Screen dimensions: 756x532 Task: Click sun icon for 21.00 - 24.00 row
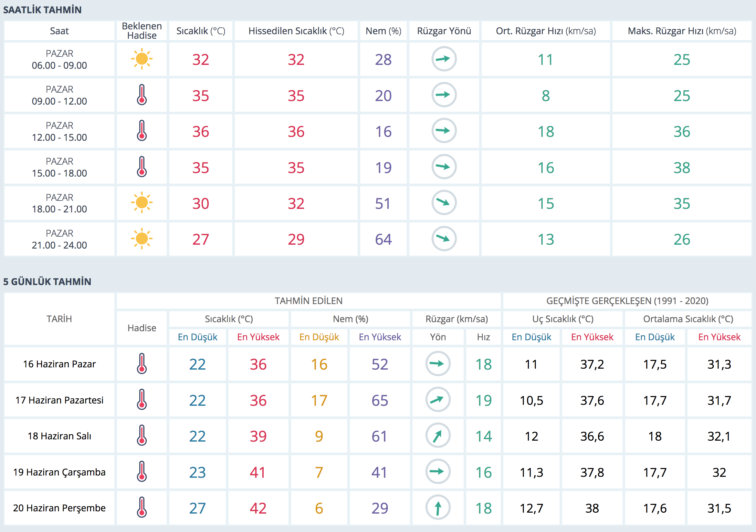click(142, 239)
